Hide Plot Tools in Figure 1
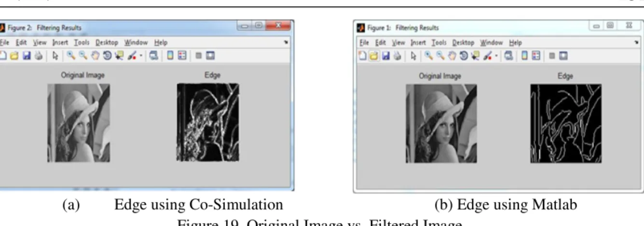Screen dimensions: 644x226 click(x=551, y=56)
